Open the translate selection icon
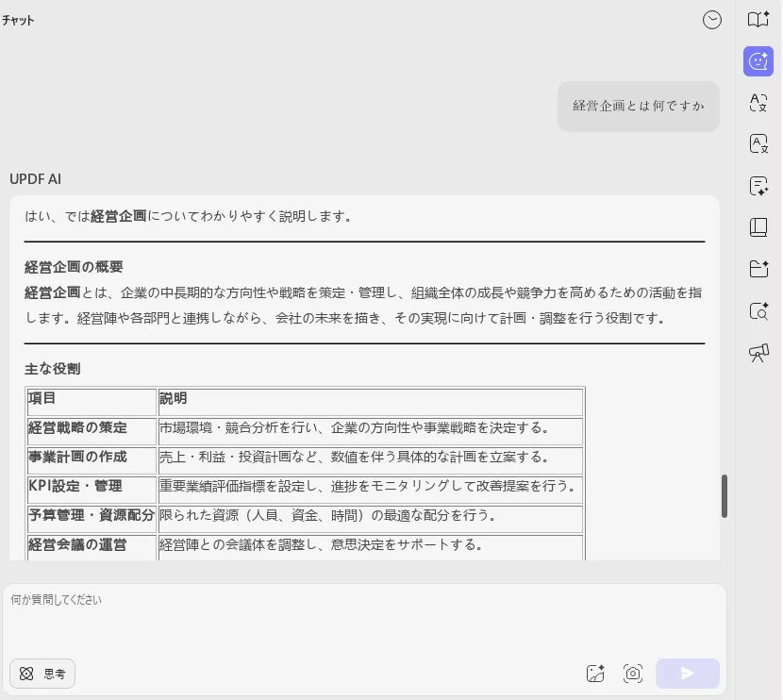783x700 pixels. click(758, 102)
